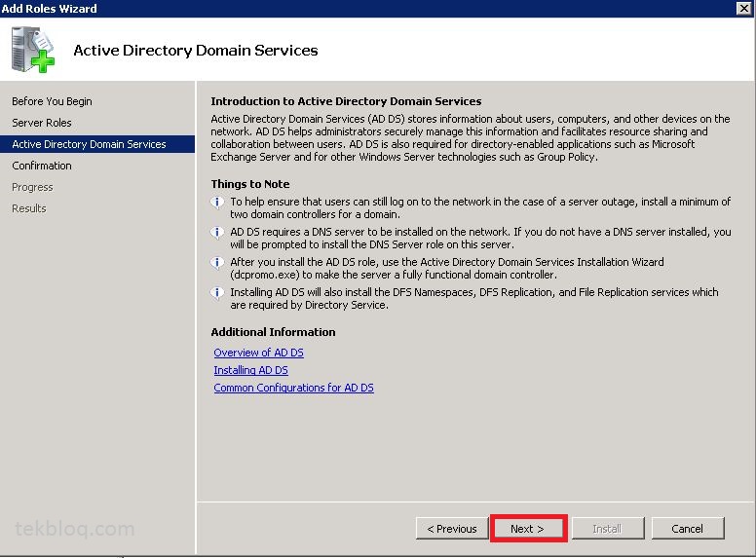Open Common Configurations for AD DS link

click(293, 388)
